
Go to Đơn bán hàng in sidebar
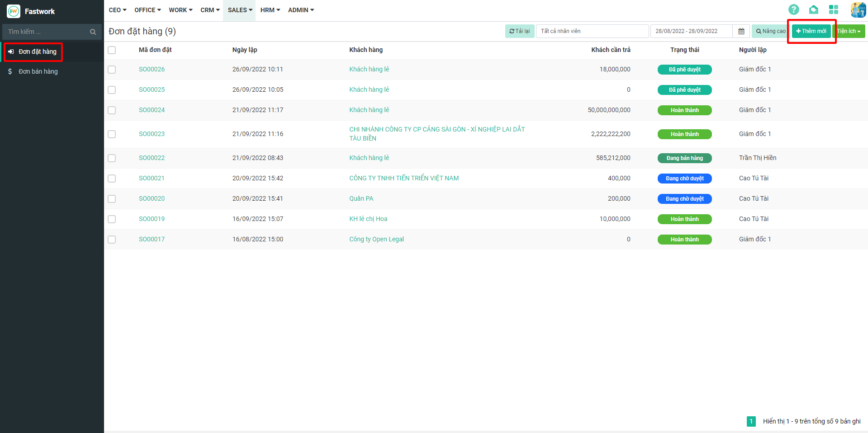click(38, 71)
